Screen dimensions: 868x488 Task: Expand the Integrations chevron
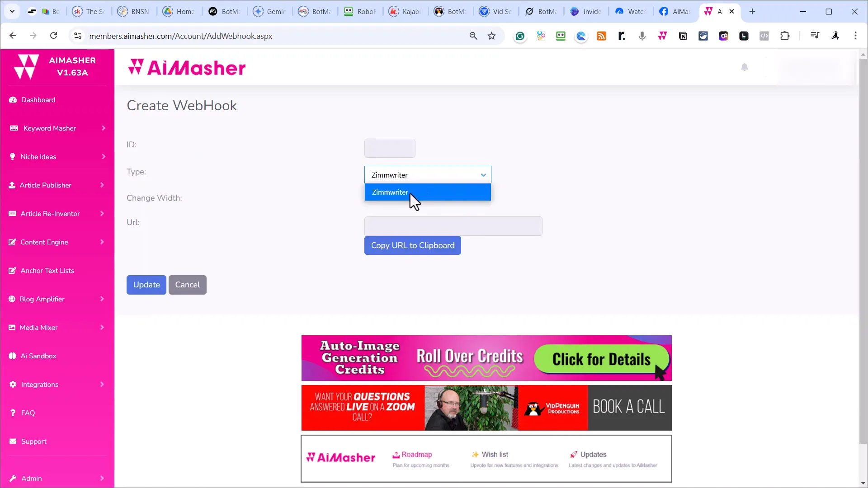click(102, 385)
